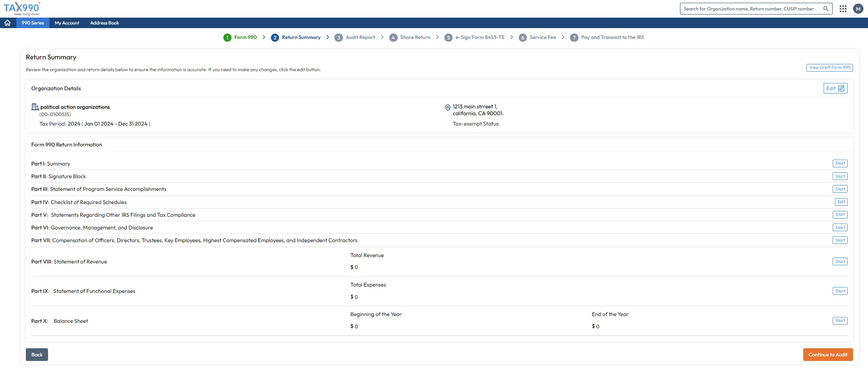Click the Total Revenue label
868x380 pixels.
pos(367,255)
